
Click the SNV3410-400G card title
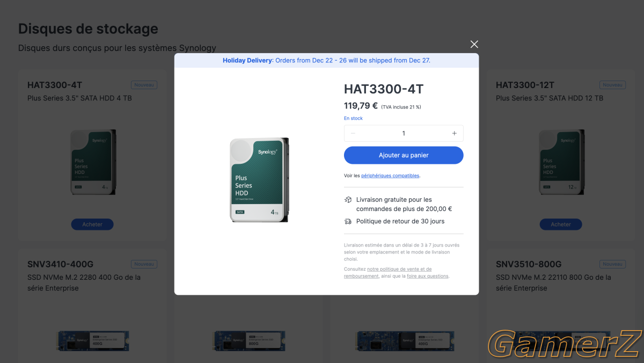point(60,264)
